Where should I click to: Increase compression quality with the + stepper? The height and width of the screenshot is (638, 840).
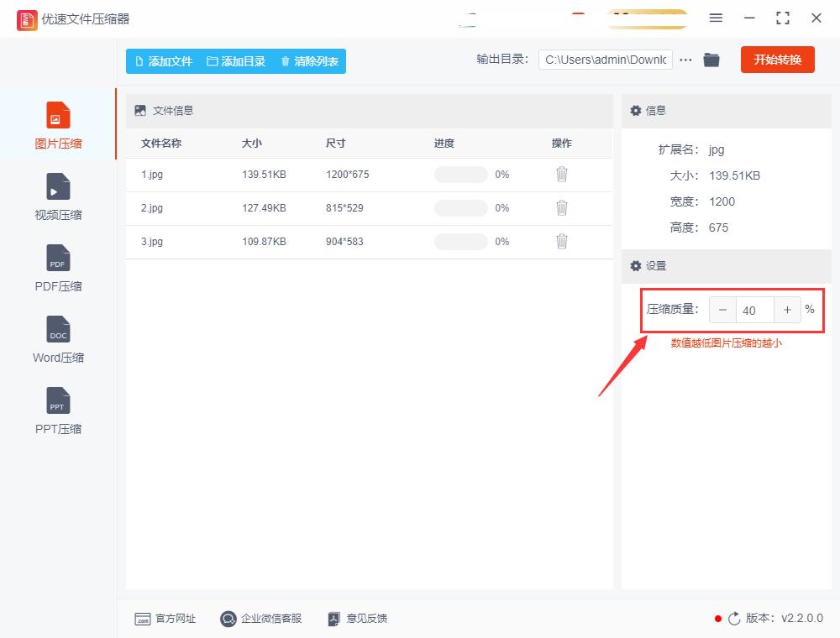tap(787, 310)
